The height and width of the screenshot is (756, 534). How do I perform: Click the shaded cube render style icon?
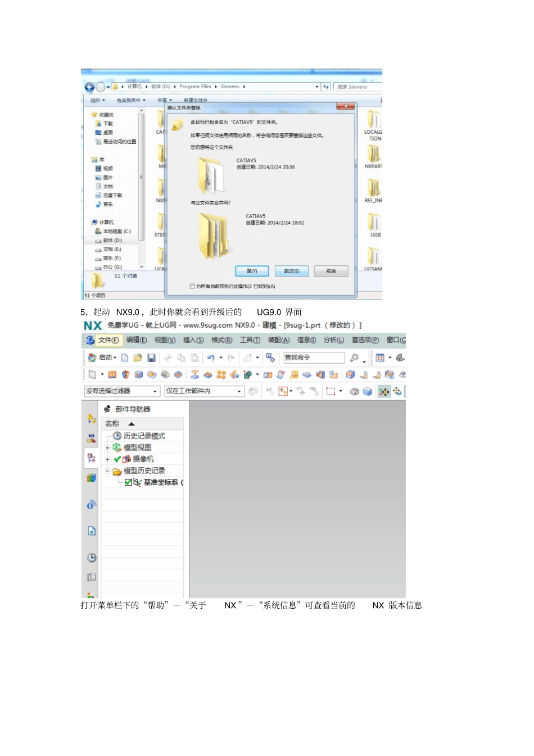367,391
